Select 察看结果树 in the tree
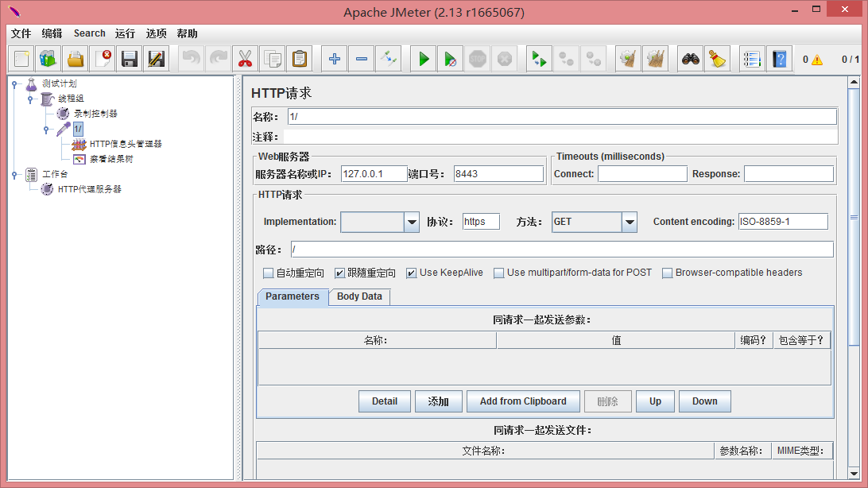This screenshot has width=868, height=488. (111, 159)
